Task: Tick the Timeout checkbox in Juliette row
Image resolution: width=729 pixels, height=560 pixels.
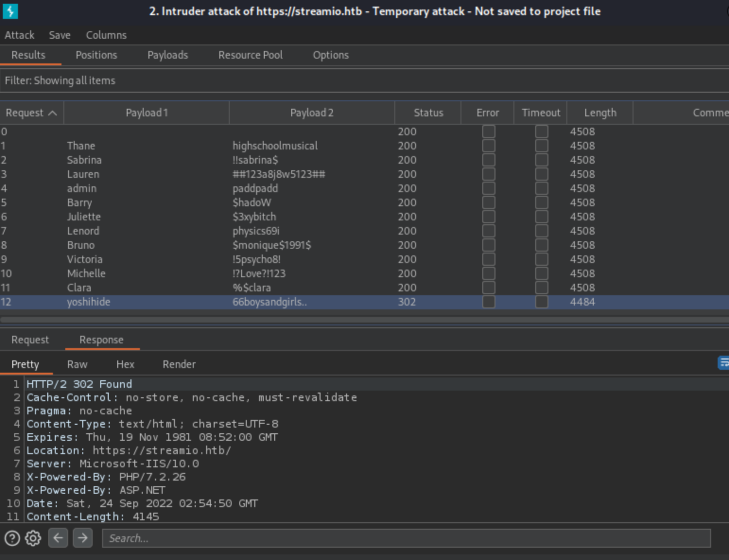Action: [542, 217]
